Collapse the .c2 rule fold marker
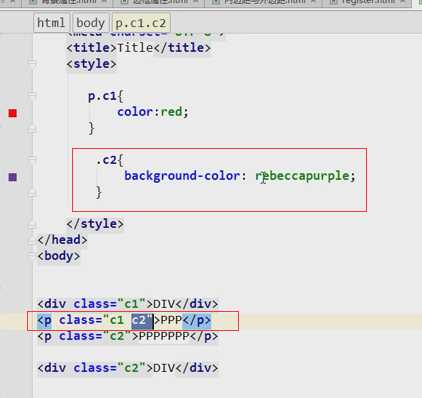 point(32,160)
